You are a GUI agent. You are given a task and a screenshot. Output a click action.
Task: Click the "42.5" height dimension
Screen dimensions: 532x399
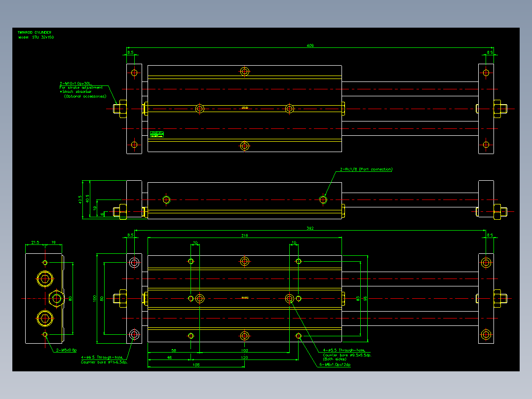click(80, 199)
